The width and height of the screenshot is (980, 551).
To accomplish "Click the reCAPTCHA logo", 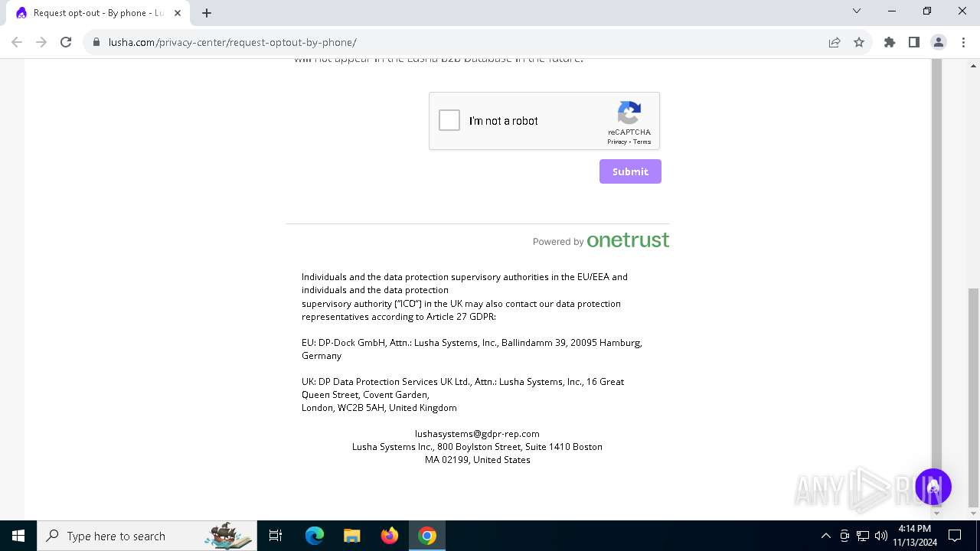I will click(629, 113).
